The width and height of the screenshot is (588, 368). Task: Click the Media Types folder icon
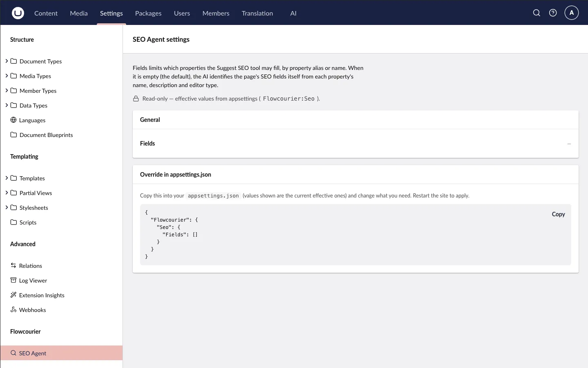pyautogui.click(x=13, y=76)
